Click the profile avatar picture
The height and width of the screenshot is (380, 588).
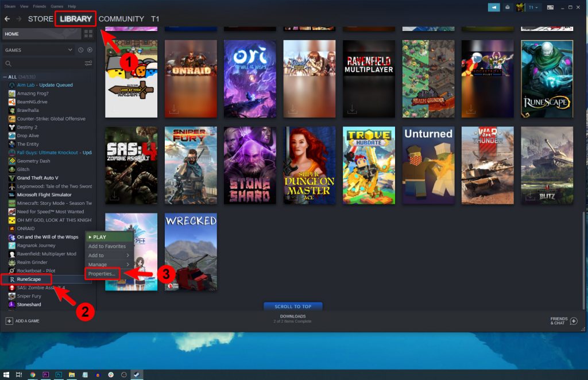click(520, 7)
